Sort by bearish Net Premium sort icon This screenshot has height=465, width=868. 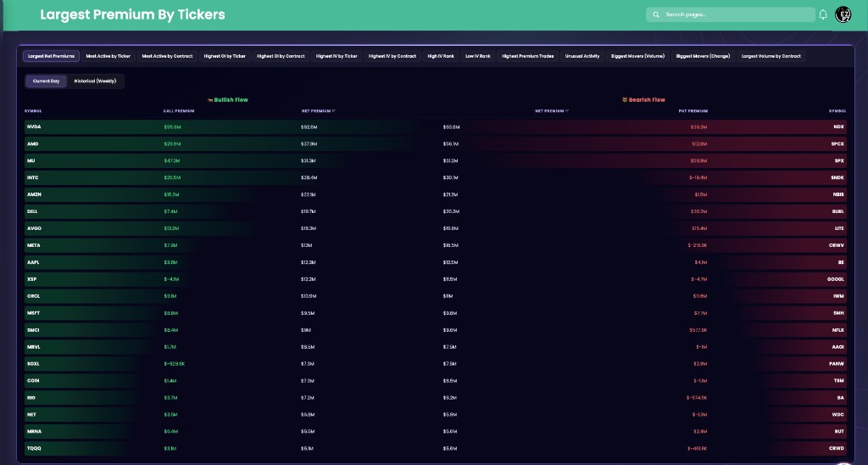(567, 111)
